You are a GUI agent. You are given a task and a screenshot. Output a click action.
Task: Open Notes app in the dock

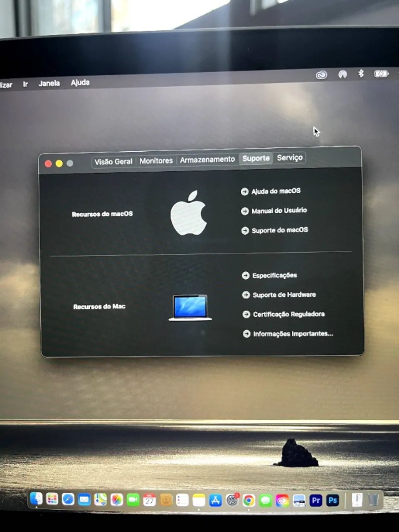tap(199, 500)
